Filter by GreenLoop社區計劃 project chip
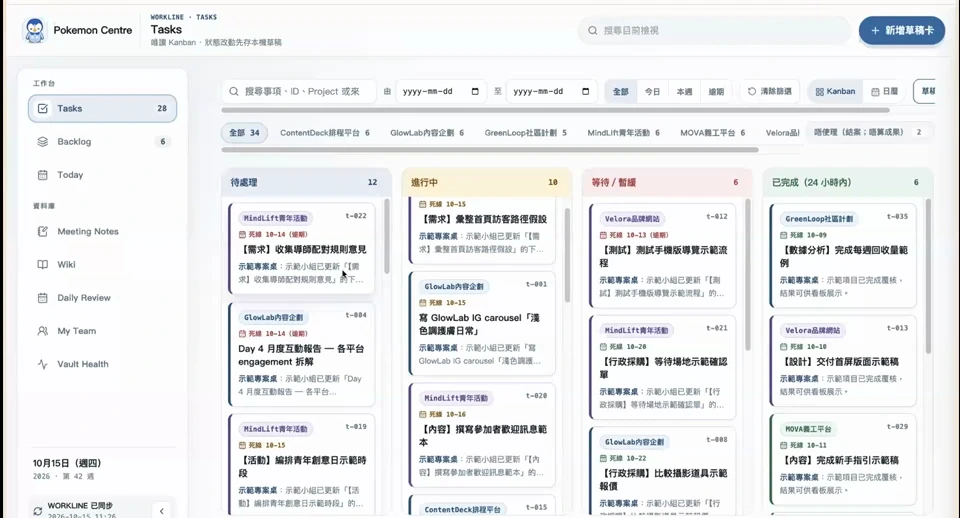 point(526,132)
